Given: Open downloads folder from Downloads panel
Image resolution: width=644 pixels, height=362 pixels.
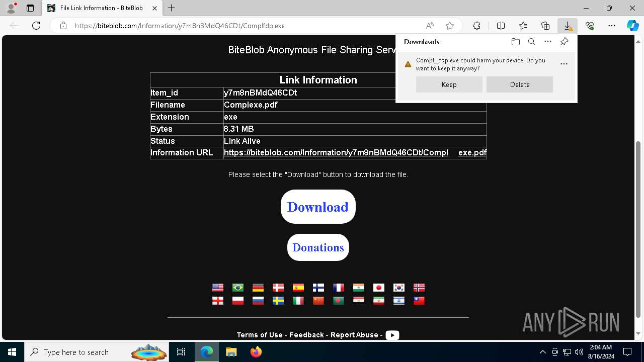Looking at the screenshot, I should click(515, 42).
